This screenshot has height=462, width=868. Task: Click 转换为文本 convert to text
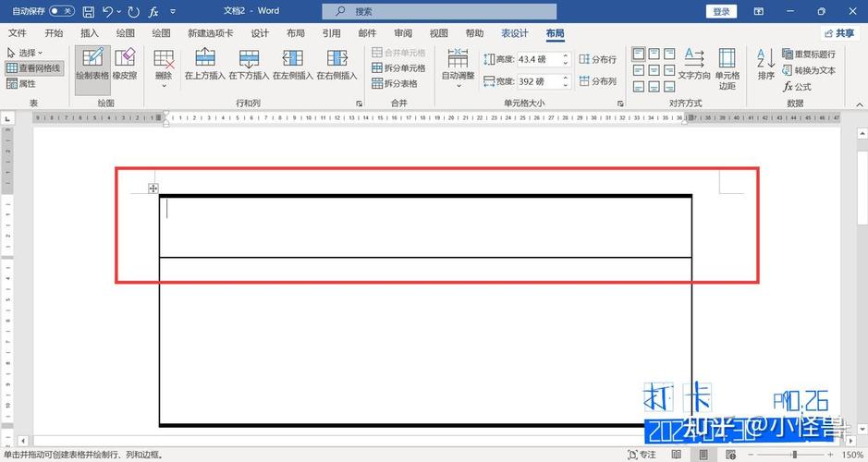tap(809, 70)
